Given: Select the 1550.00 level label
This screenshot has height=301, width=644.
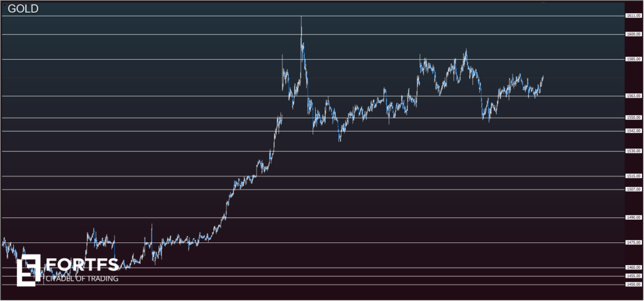Looking at the screenshot, I should [633, 118].
